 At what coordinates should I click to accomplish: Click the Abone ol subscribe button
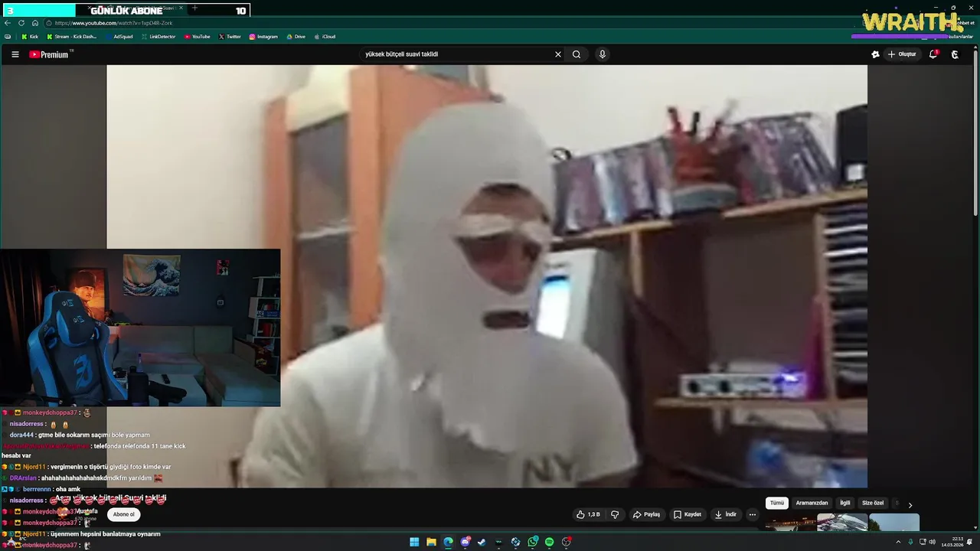tap(124, 514)
